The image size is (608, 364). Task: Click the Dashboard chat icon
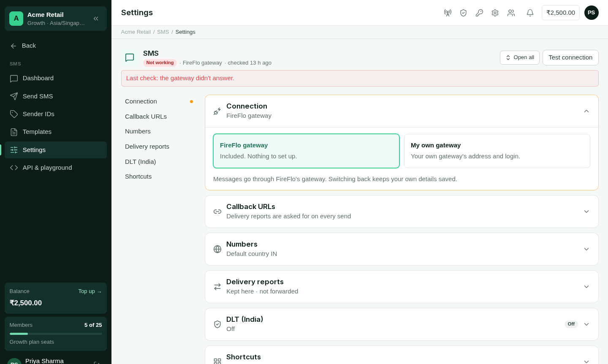[x=14, y=78]
